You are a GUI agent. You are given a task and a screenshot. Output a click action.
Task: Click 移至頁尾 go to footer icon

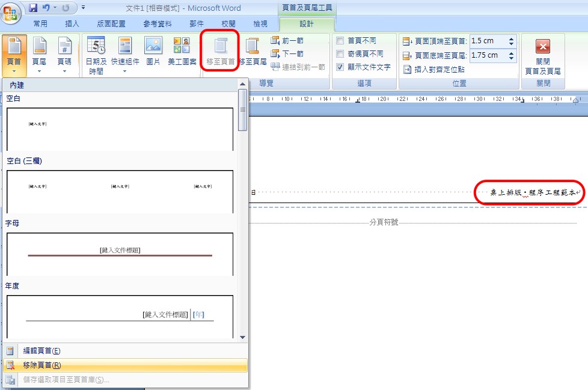[251, 52]
